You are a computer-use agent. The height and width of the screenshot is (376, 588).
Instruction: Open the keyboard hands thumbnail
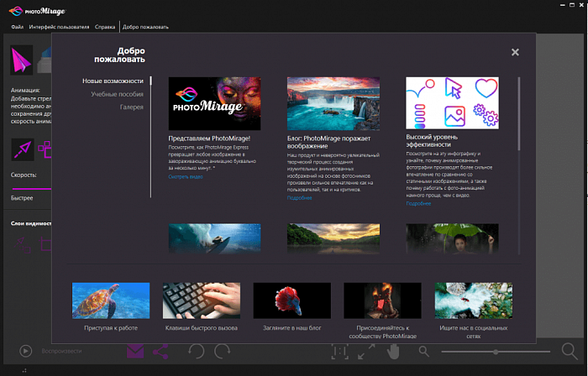coord(202,300)
